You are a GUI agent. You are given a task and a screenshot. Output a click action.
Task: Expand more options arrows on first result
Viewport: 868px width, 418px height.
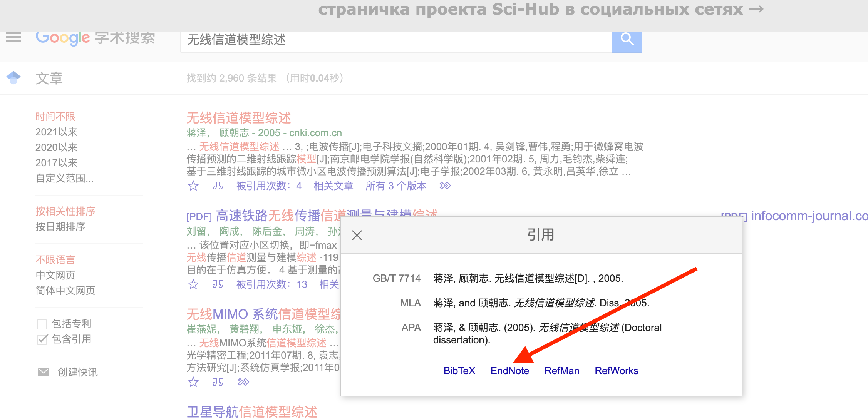point(445,186)
